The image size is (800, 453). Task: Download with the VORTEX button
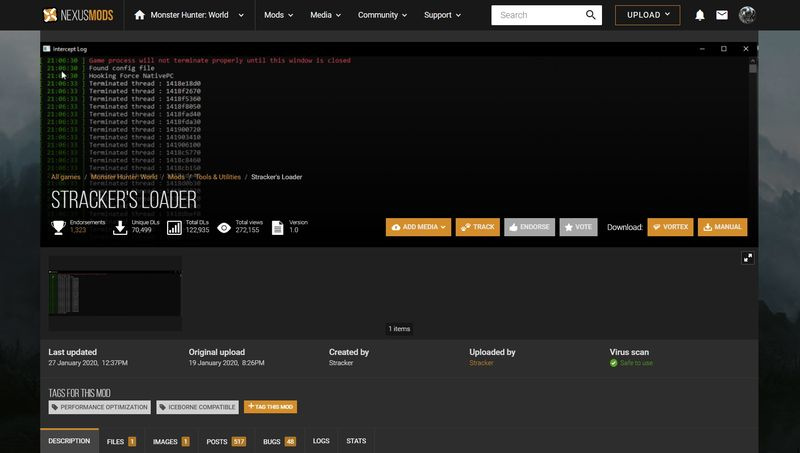[x=670, y=227]
